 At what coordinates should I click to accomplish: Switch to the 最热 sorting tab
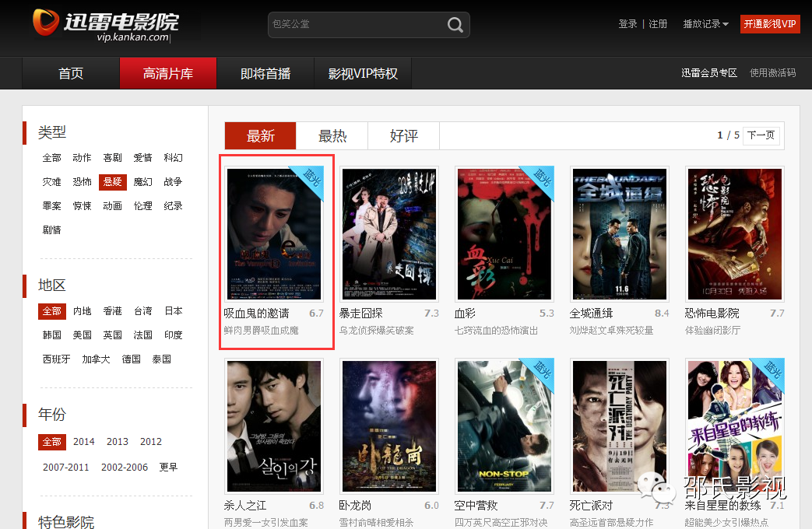pyautogui.click(x=332, y=135)
